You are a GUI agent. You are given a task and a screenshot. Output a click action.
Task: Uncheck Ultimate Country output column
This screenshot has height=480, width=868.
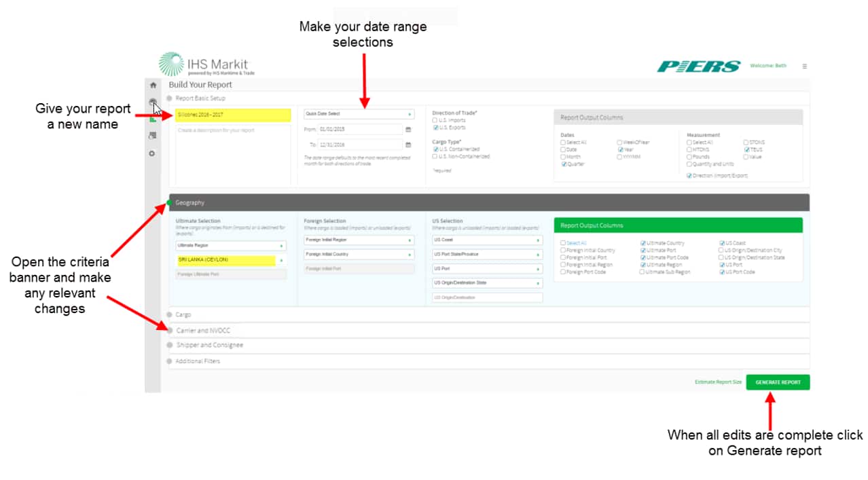643,243
